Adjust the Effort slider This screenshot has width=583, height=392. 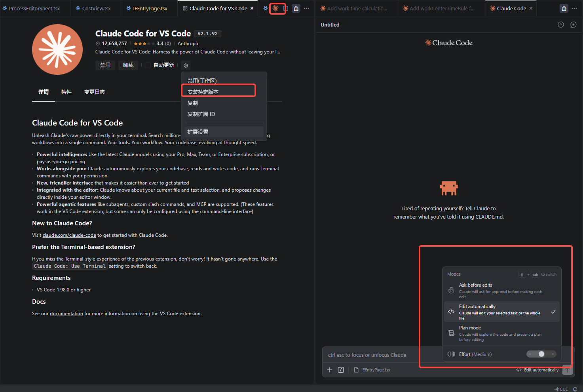tap(541, 354)
